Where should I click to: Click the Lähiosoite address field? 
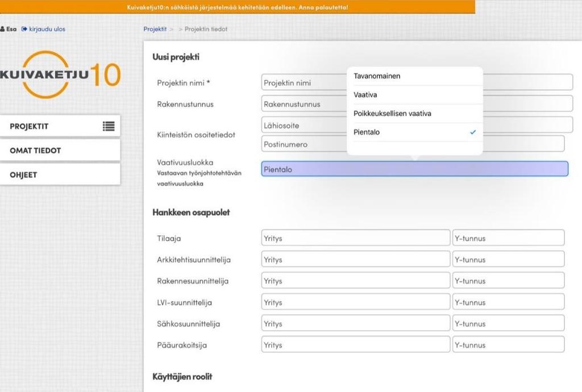tap(417, 125)
